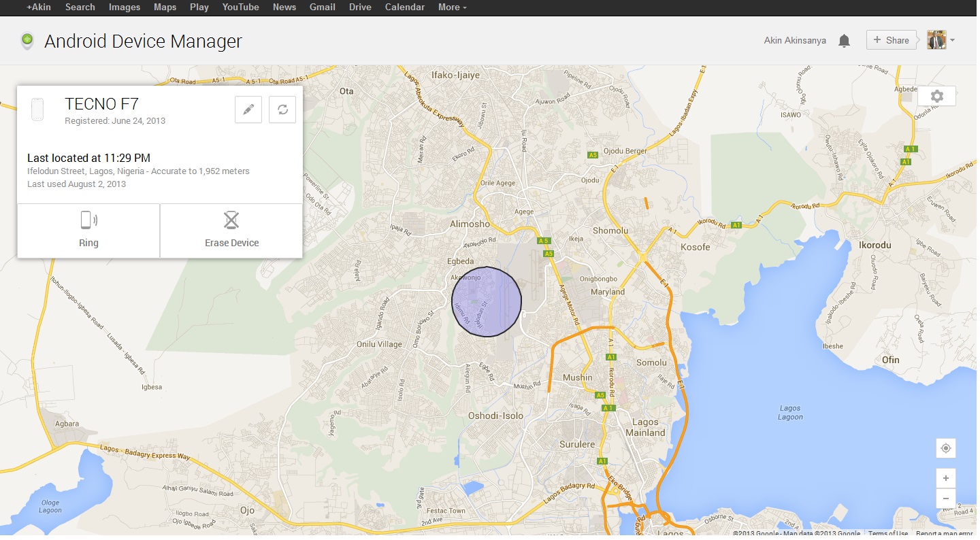Click the Ikorodu map label
The width and height of the screenshot is (980, 540).
[x=875, y=245]
